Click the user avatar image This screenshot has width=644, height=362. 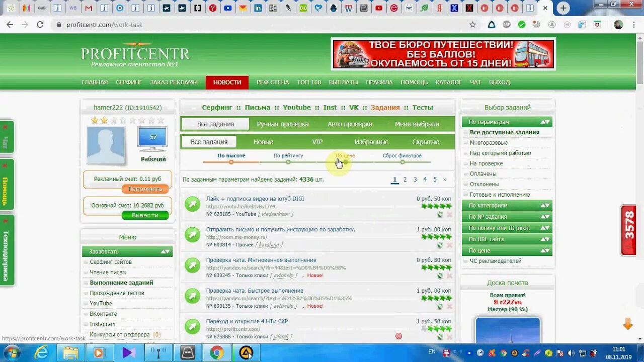pos(106,145)
